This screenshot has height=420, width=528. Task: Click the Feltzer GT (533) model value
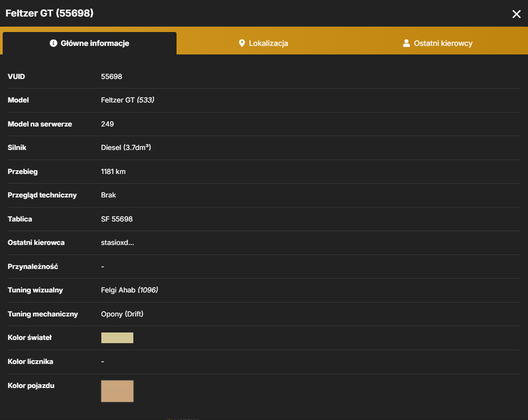click(x=128, y=100)
